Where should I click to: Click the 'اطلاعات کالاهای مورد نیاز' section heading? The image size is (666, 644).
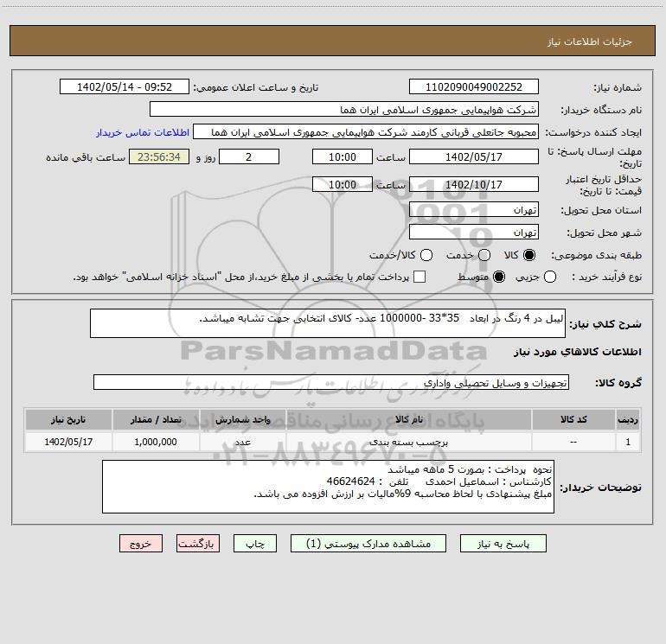[578, 352]
